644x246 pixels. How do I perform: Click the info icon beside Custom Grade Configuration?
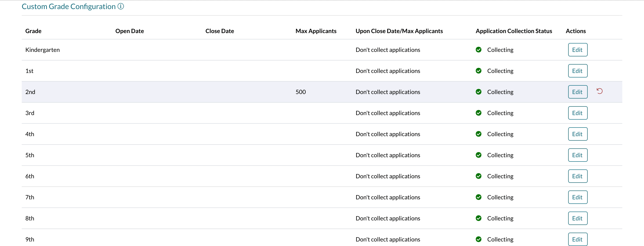(121, 6)
